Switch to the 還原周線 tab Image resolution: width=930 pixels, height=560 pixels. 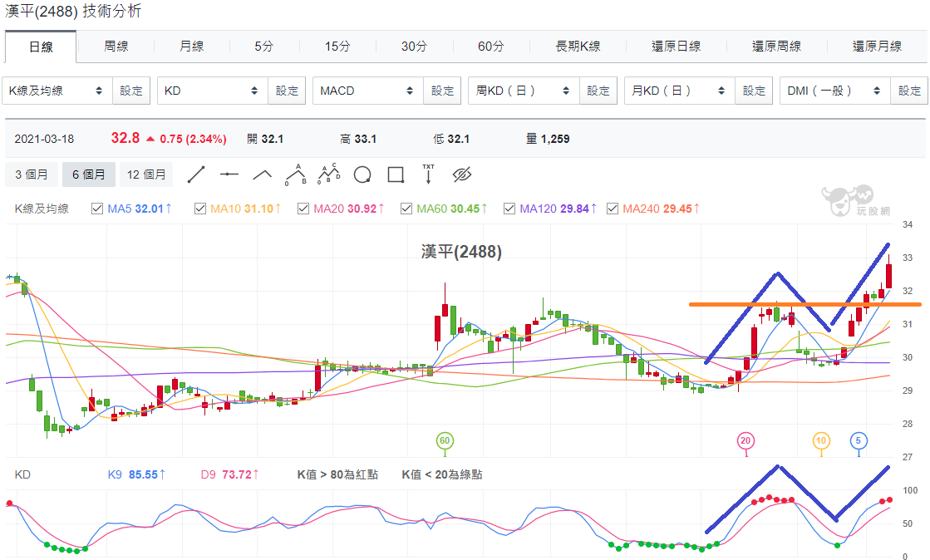click(x=776, y=47)
